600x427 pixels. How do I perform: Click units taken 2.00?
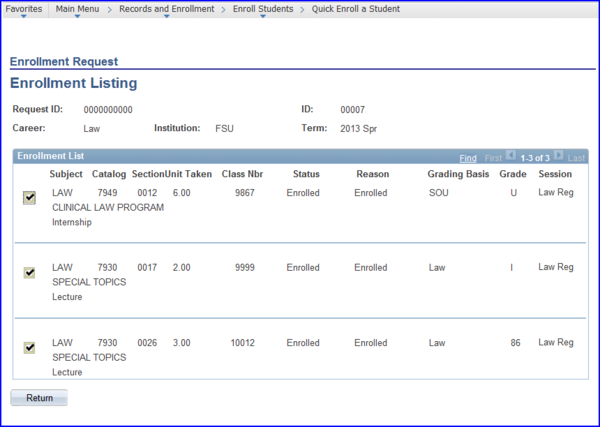point(181,267)
